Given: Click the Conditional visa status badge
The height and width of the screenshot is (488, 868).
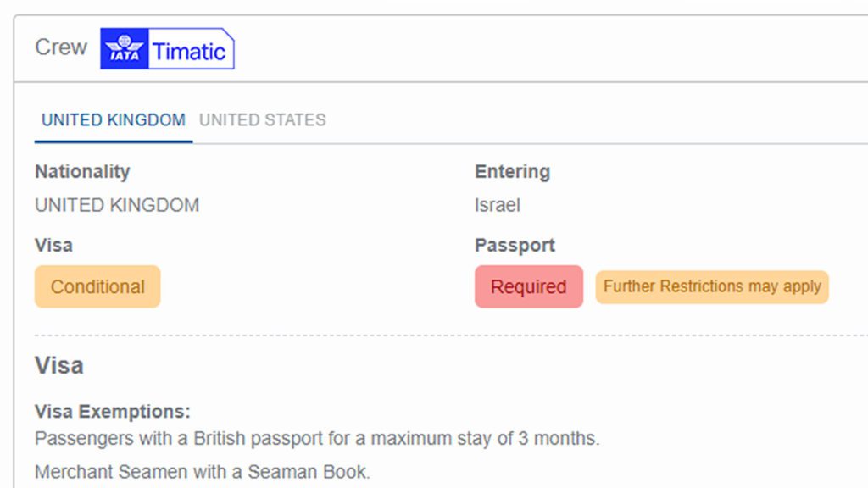Looking at the screenshot, I should tap(97, 286).
